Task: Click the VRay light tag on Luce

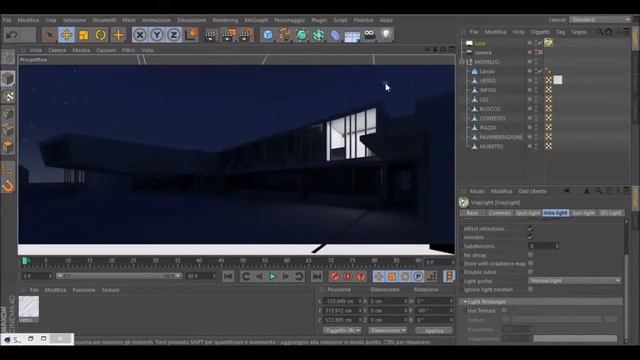Action: click(548, 42)
